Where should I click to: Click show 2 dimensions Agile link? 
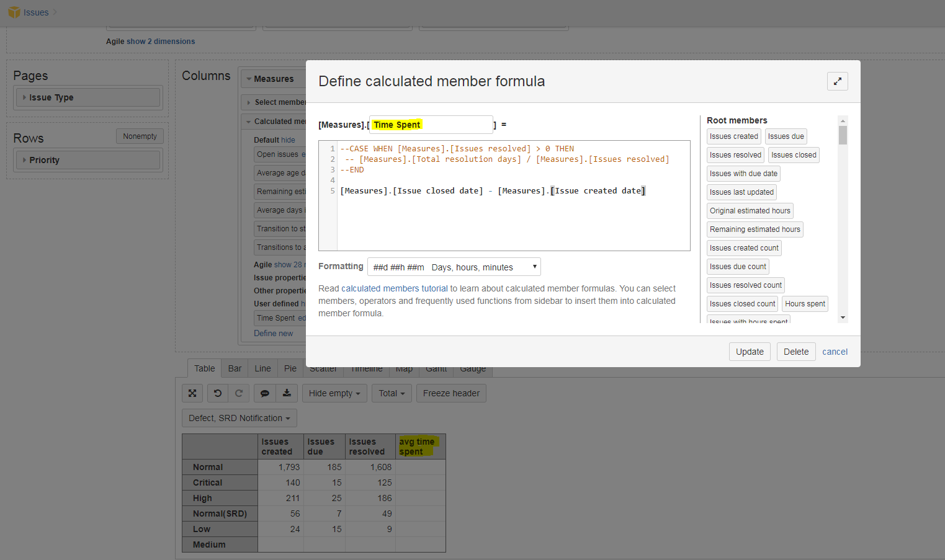[161, 42]
